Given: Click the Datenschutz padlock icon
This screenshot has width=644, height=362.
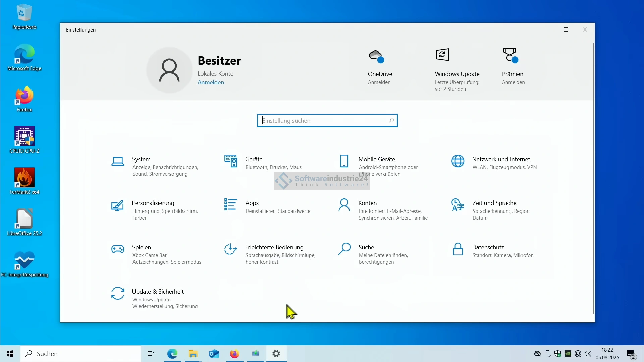Looking at the screenshot, I should click(x=458, y=249).
